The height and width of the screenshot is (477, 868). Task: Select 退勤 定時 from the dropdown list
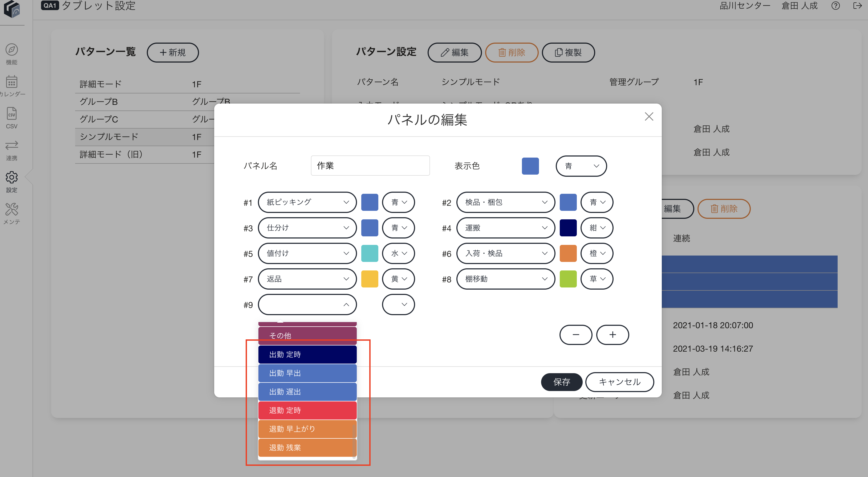(x=307, y=410)
